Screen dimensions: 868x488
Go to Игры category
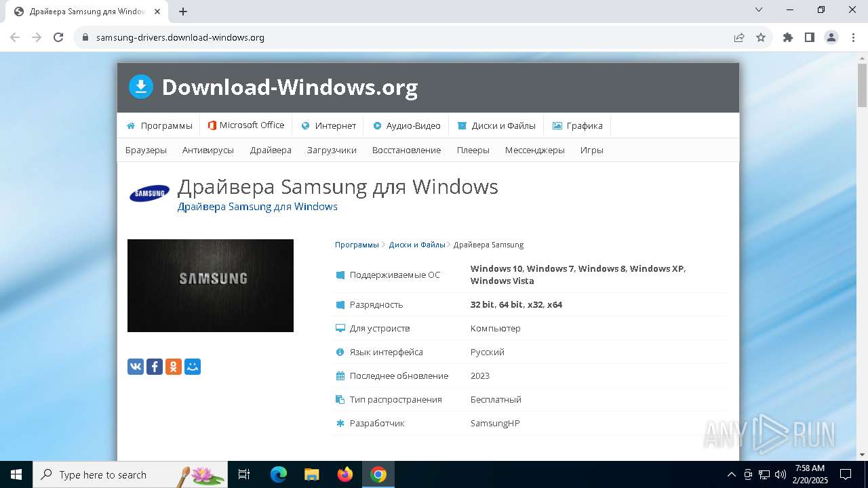point(592,150)
